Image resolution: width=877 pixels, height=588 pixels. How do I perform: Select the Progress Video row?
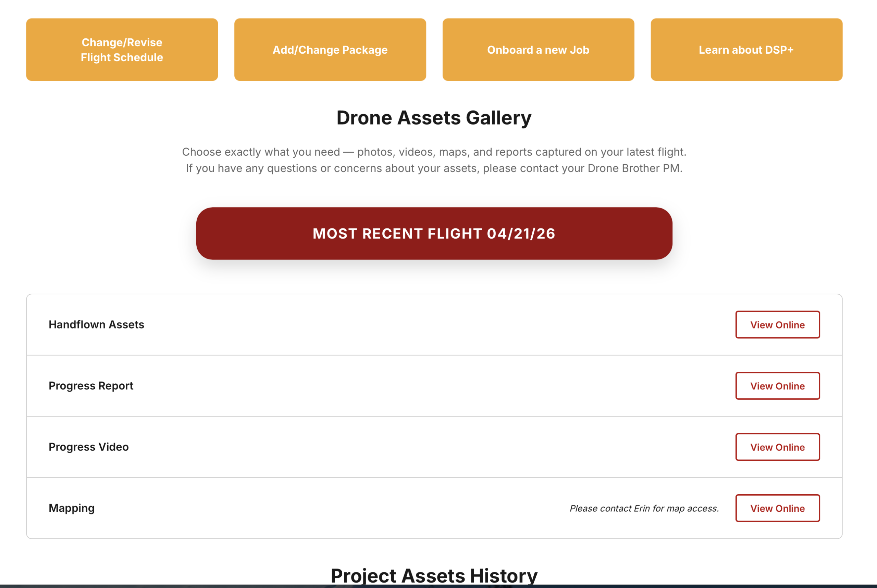[x=88, y=447]
